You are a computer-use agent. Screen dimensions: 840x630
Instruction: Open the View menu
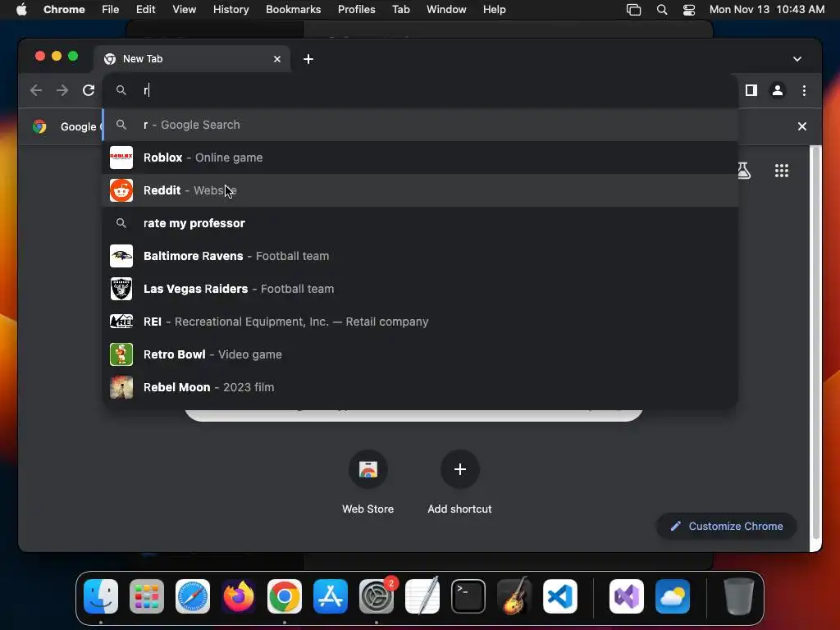tap(184, 9)
